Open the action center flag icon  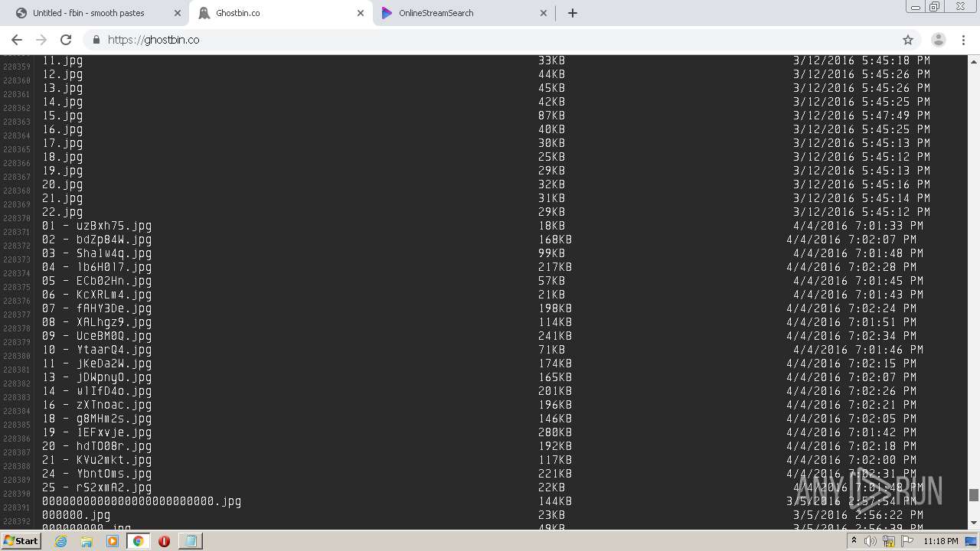[x=907, y=541]
